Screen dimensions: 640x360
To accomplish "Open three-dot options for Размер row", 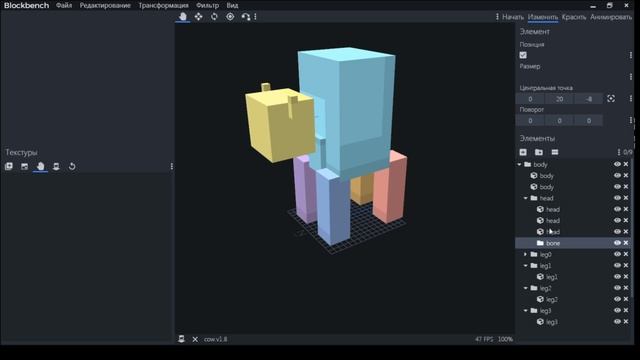I will coord(631,77).
